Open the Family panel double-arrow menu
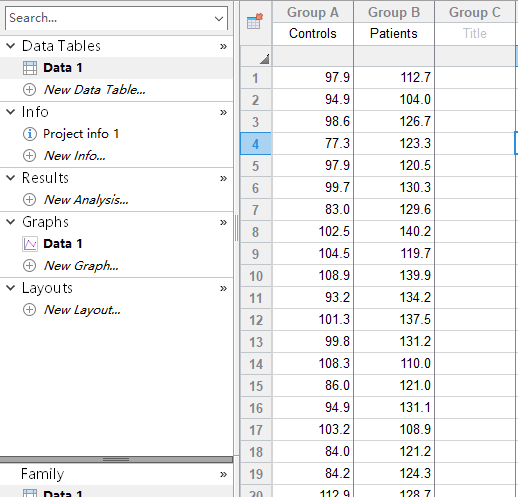The height and width of the screenshot is (497, 518). point(223,474)
